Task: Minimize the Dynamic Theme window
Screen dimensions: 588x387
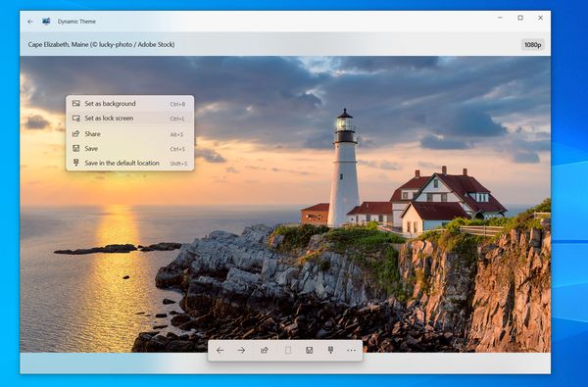Action: pos(500,18)
